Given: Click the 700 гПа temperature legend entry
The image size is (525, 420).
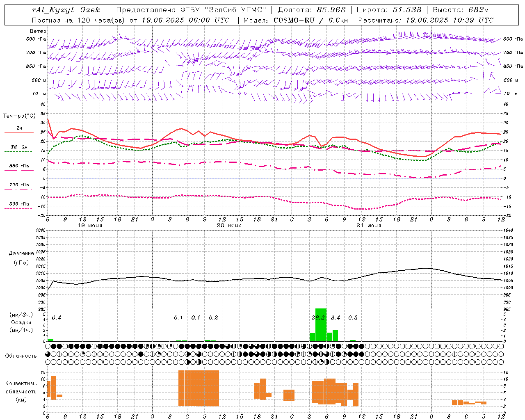Looking at the screenshot, I should pyautogui.click(x=19, y=185).
